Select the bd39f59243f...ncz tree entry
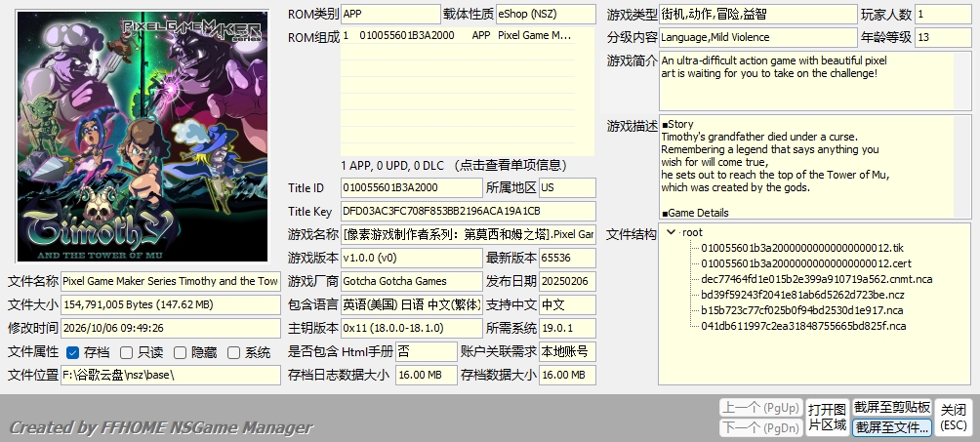This screenshot has height=442, width=980. coord(802,295)
